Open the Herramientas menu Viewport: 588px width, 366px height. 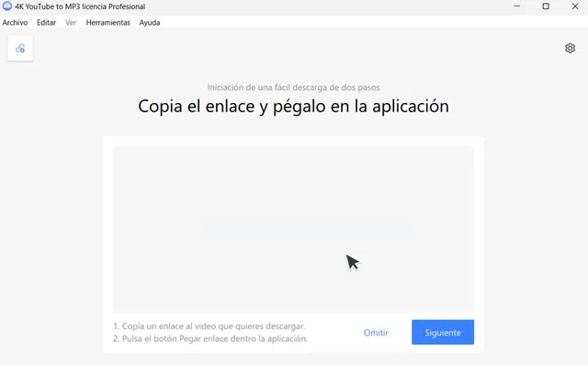[x=108, y=22]
